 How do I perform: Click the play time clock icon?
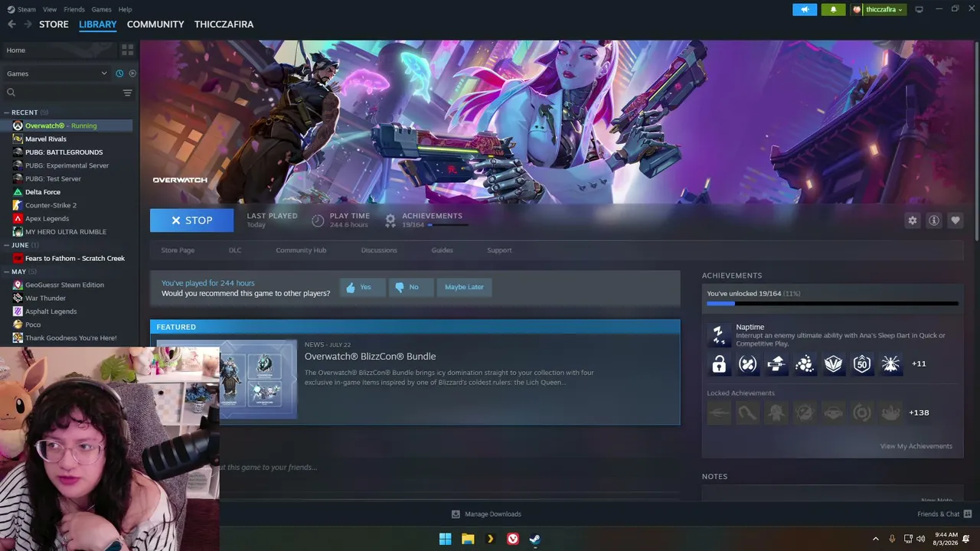point(318,220)
